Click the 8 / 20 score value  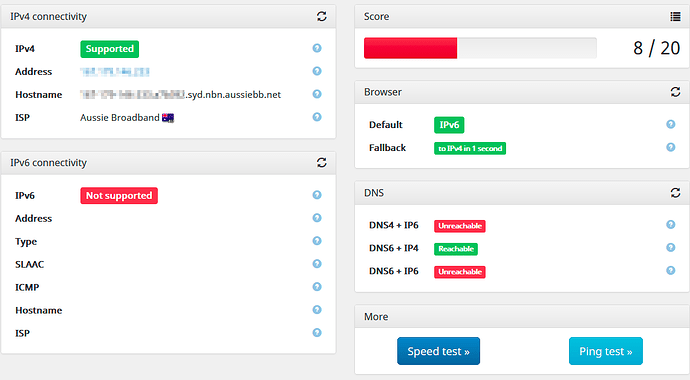[657, 48]
